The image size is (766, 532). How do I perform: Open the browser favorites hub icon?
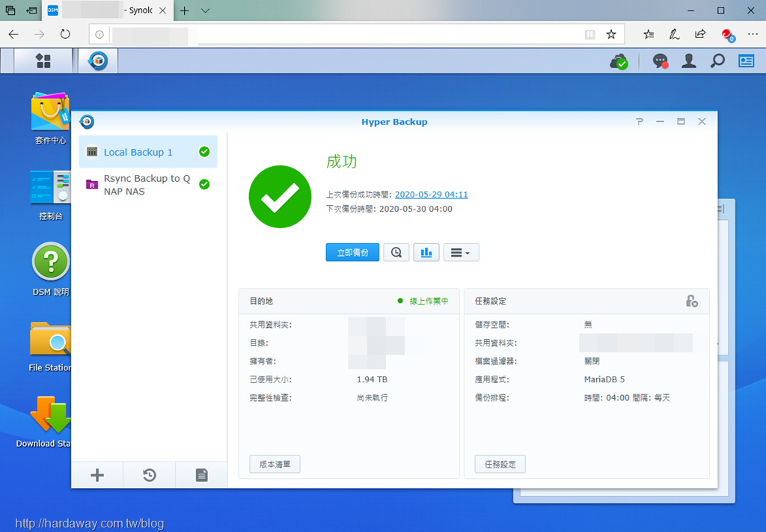coord(649,34)
